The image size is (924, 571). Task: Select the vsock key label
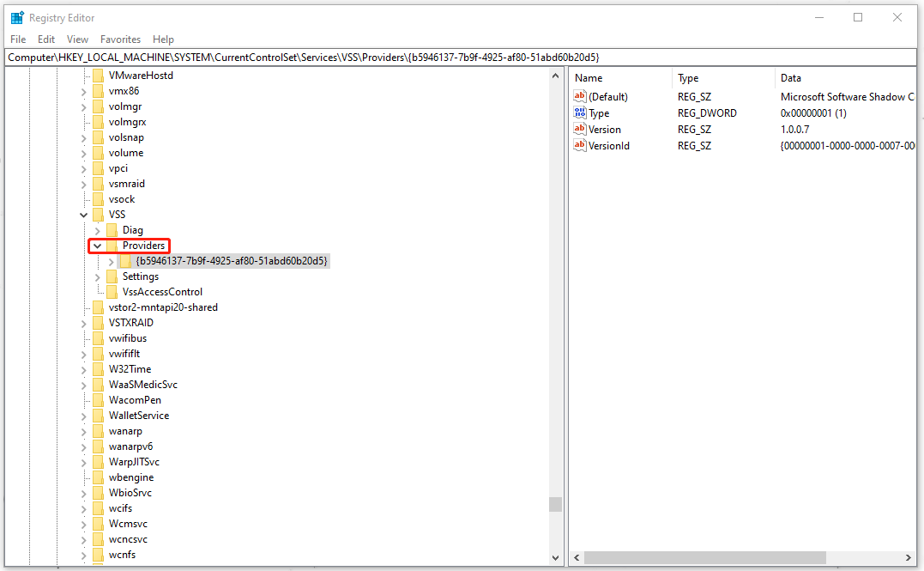pyautogui.click(x=121, y=199)
